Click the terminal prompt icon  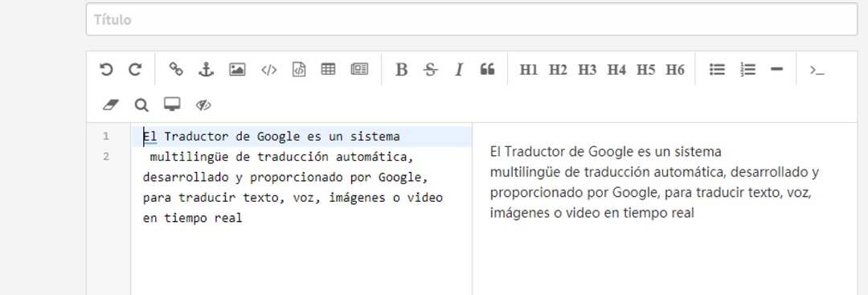point(817,70)
